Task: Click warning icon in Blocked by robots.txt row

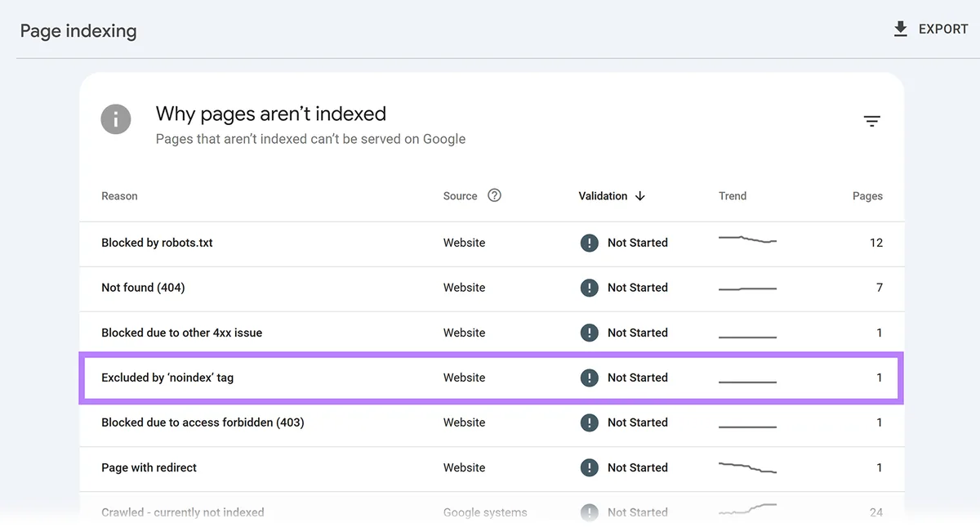Action: click(589, 243)
